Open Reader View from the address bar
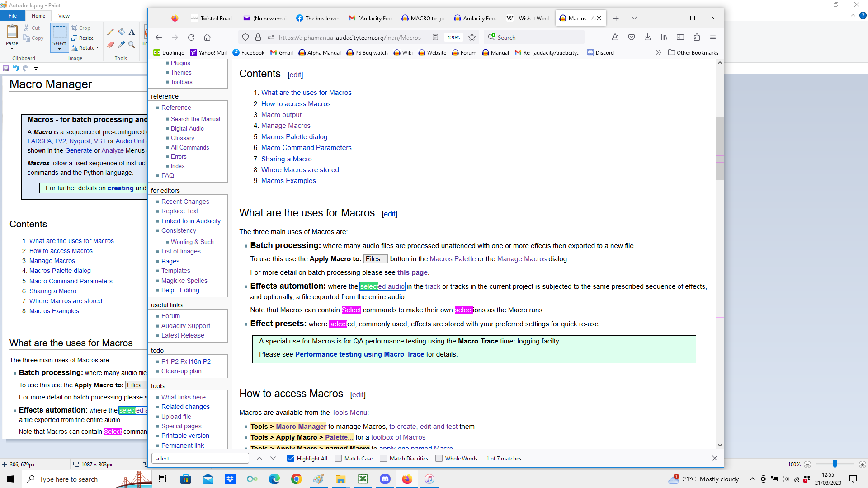 tap(435, 38)
